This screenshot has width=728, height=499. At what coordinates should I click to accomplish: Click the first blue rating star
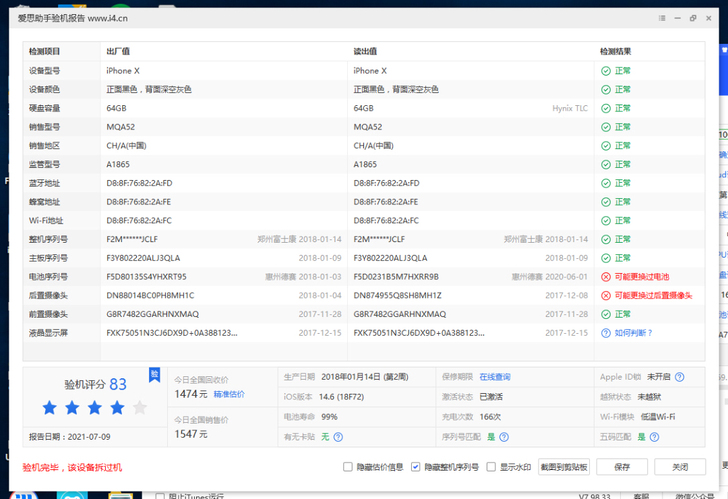[50, 408]
